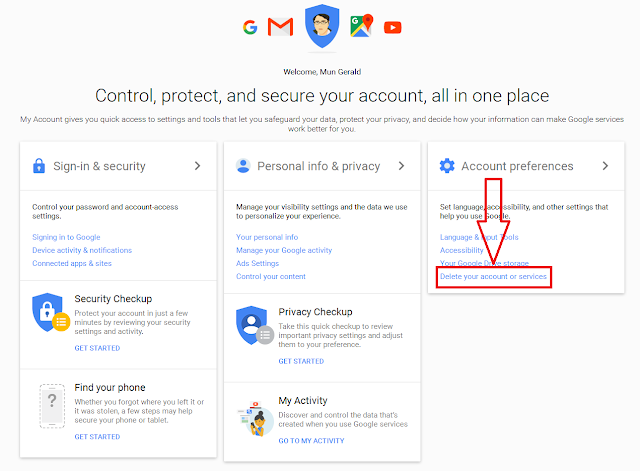Screen dimensions: 640x471
Task: Open Manage your Google activity link
Action: tap(284, 250)
